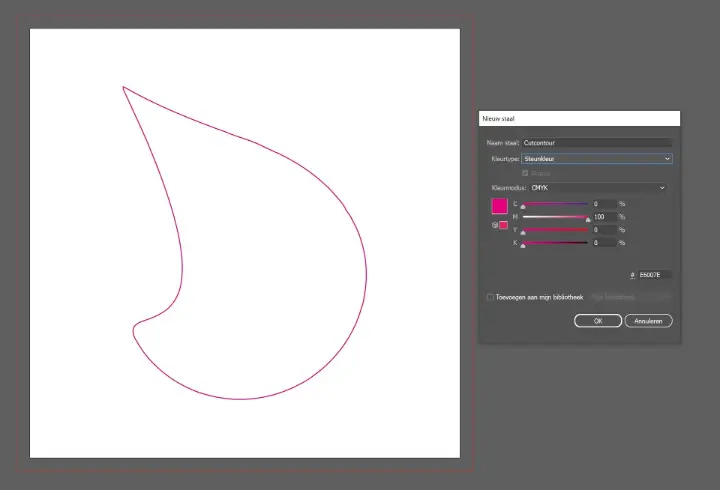Click the small in-gamut red swatch
The height and width of the screenshot is (490, 720).
pyautogui.click(x=503, y=225)
